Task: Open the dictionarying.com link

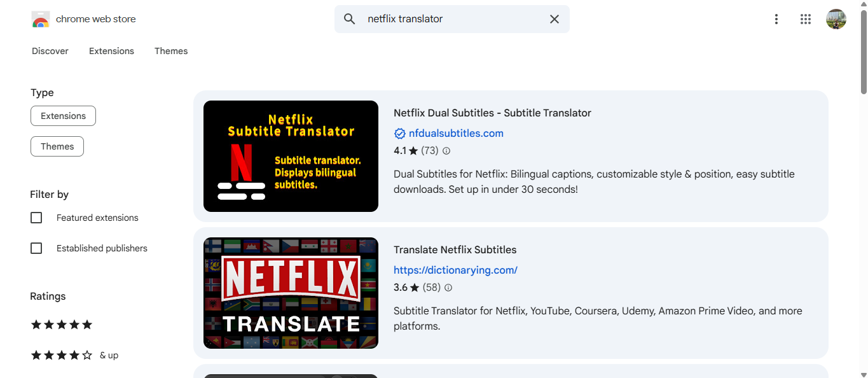Action: pos(455,270)
